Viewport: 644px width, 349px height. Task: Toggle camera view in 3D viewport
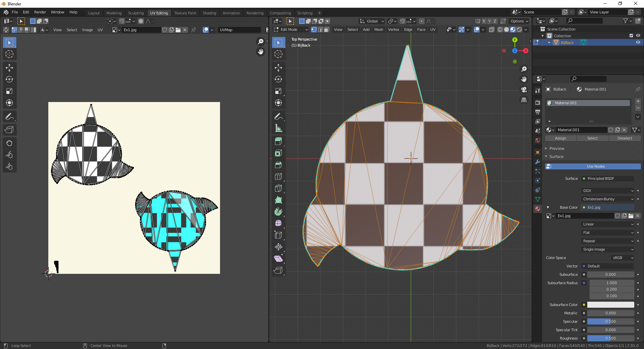[x=524, y=90]
